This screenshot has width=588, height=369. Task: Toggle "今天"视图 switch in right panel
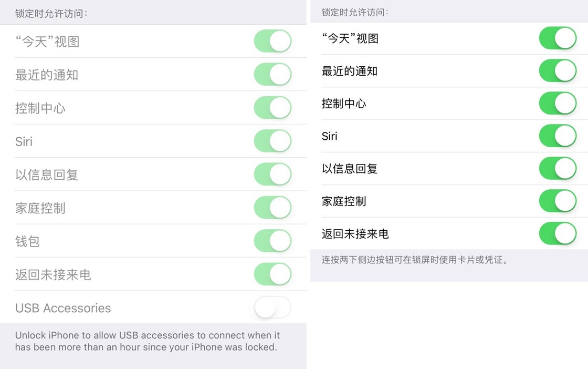(x=558, y=38)
